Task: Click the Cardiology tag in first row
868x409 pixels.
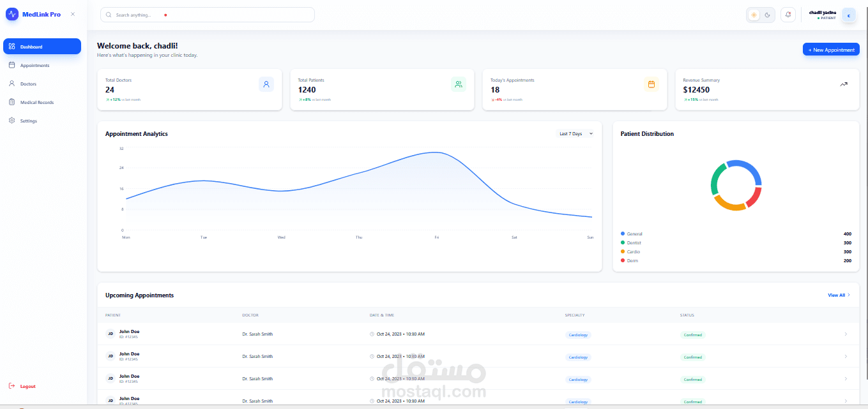Action: (x=578, y=335)
